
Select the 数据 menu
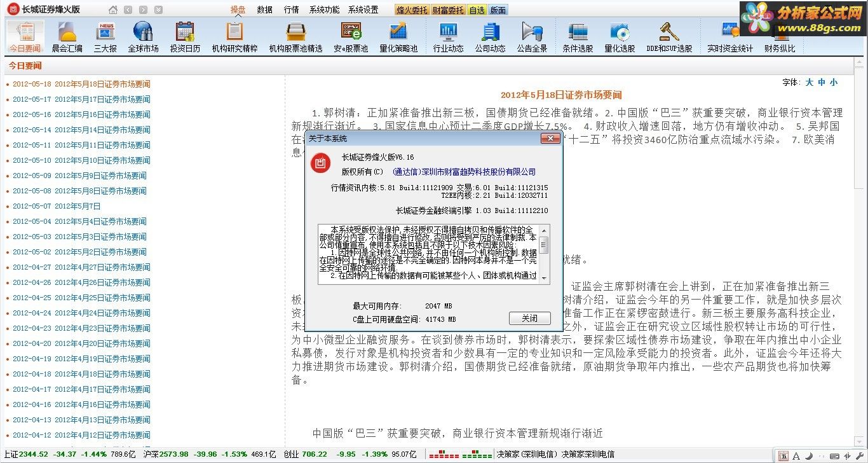(265, 10)
